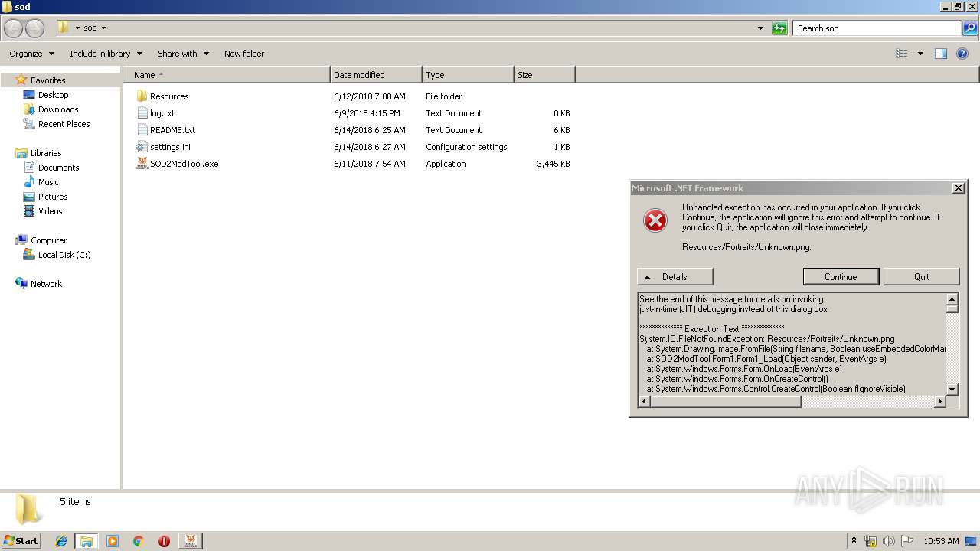Open the Include in library dropdown
980x551 pixels.
(x=106, y=54)
